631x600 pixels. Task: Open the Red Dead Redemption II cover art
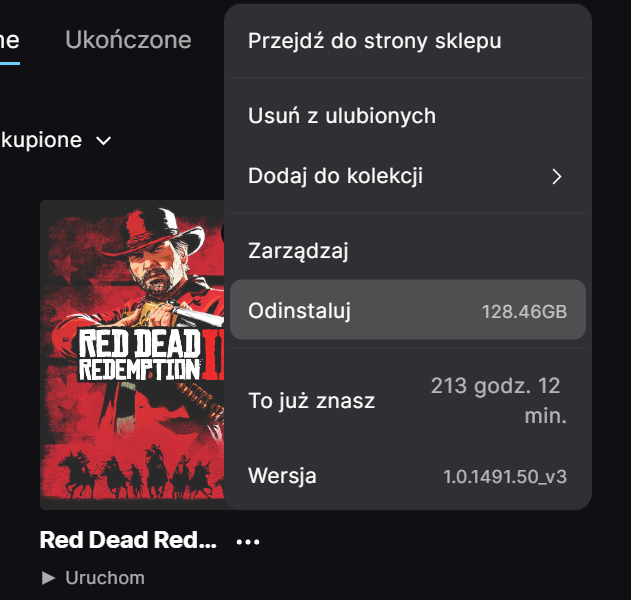(x=131, y=354)
